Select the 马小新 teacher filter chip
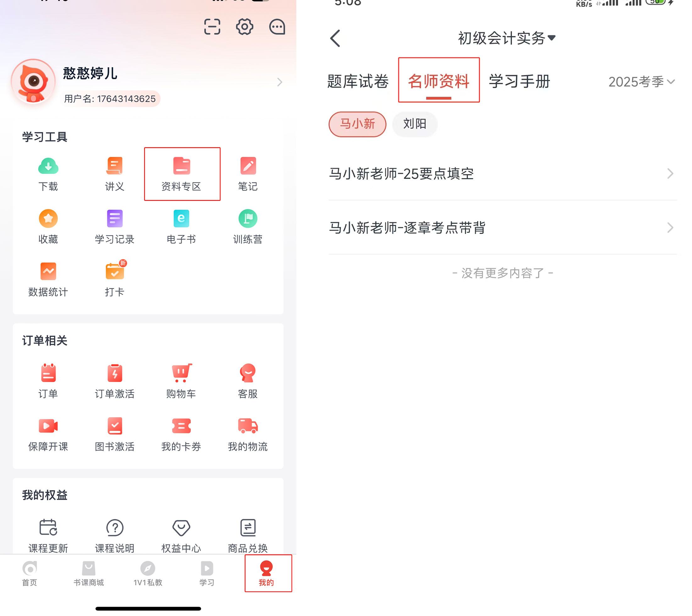 click(x=357, y=124)
